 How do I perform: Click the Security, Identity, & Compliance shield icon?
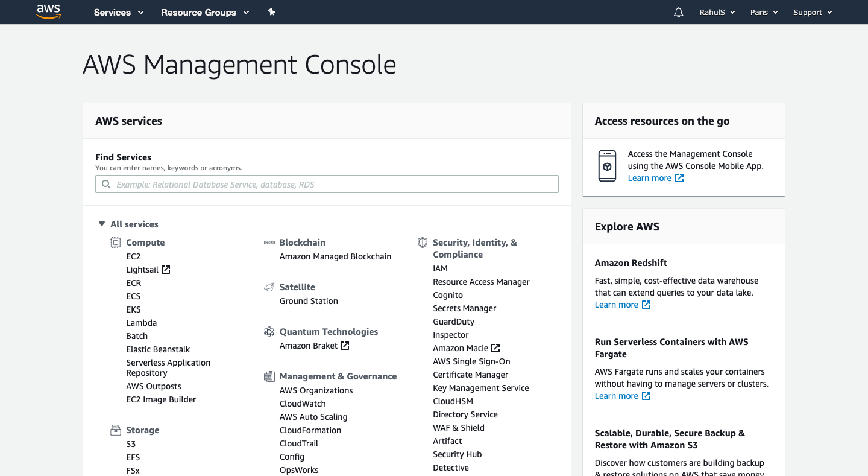[423, 242]
